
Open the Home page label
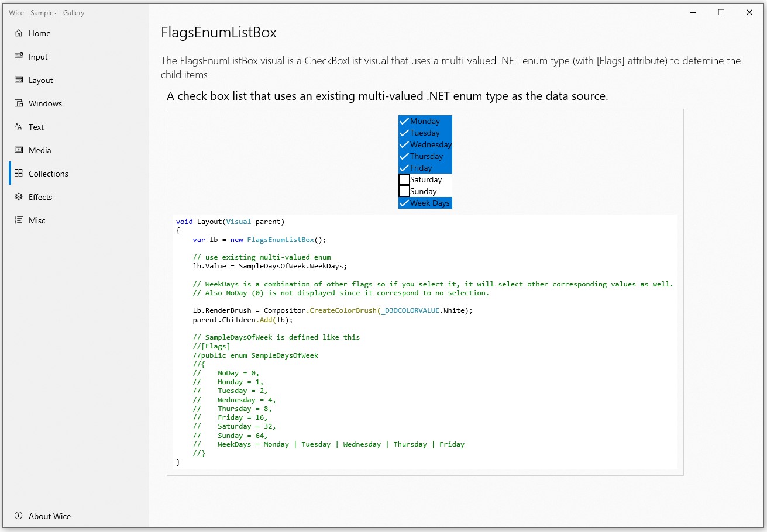(40, 33)
